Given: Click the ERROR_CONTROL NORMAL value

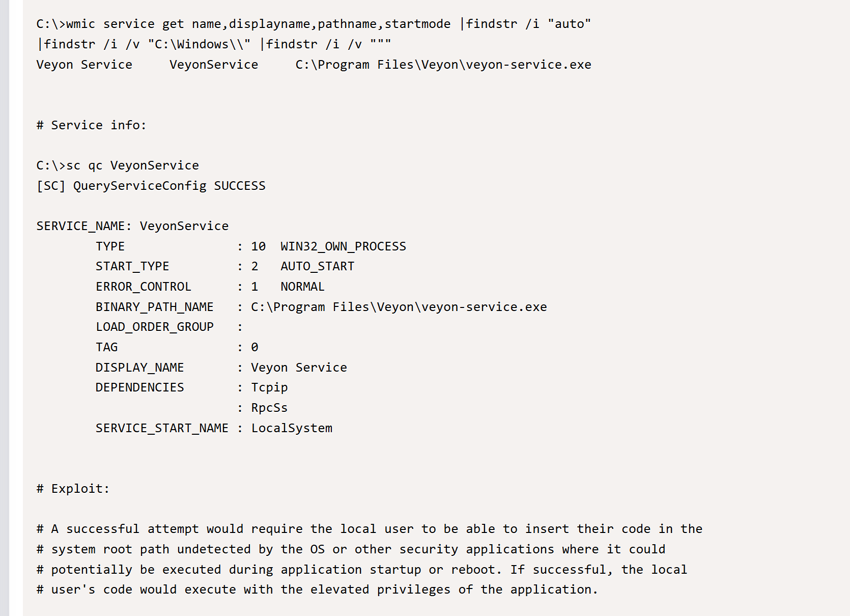Looking at the screenshot, I should [x=302, y=287].
